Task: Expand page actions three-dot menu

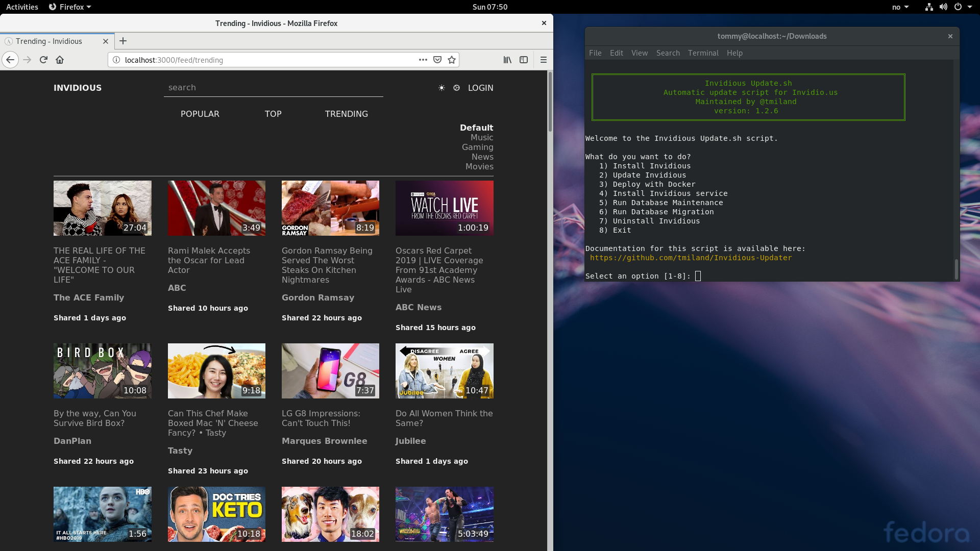Action: [423, 60]
